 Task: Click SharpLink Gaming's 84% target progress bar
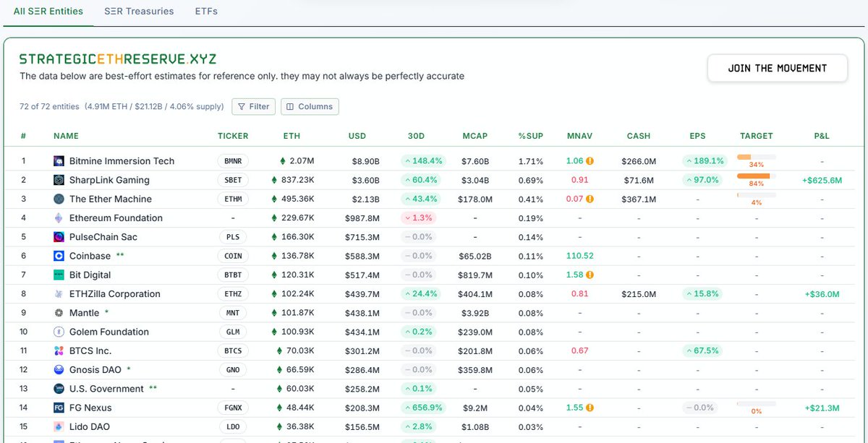756,176
